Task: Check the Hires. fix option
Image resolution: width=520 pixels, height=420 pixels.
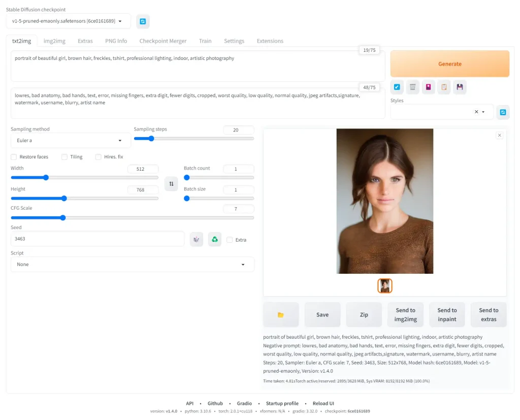Action: click(99, 157)
